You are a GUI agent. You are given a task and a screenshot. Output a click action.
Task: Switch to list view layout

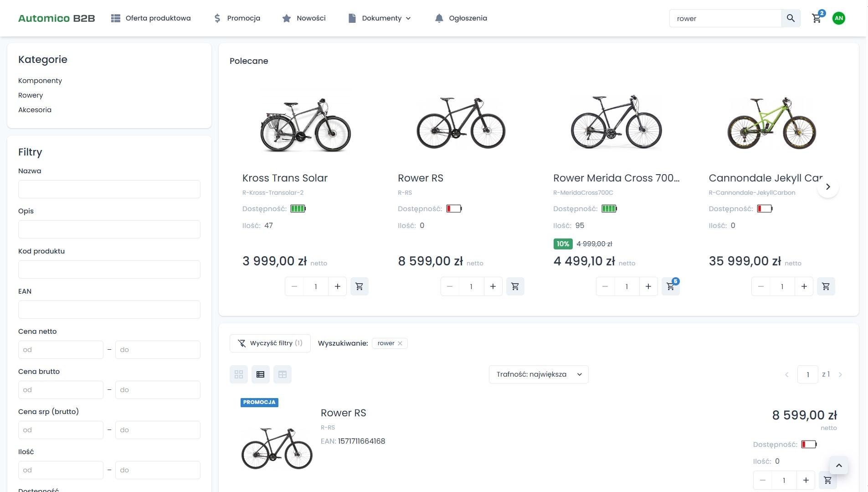click(x=261, y=374)
